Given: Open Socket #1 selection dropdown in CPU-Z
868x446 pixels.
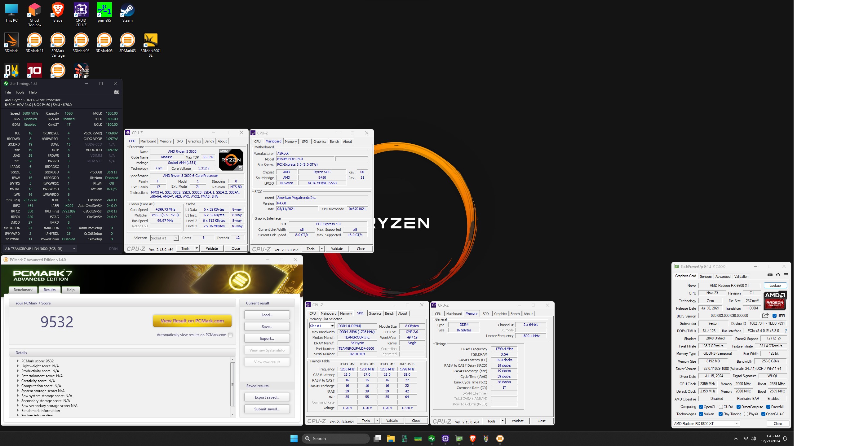Looking at the screenshot, I should click(164, 238).
